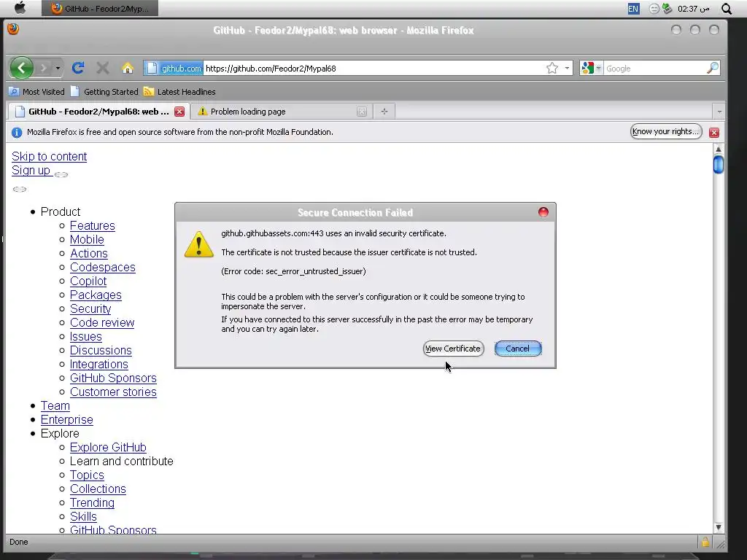Open the Issues link
Screen dimensions: 747x560
(86, 336)
